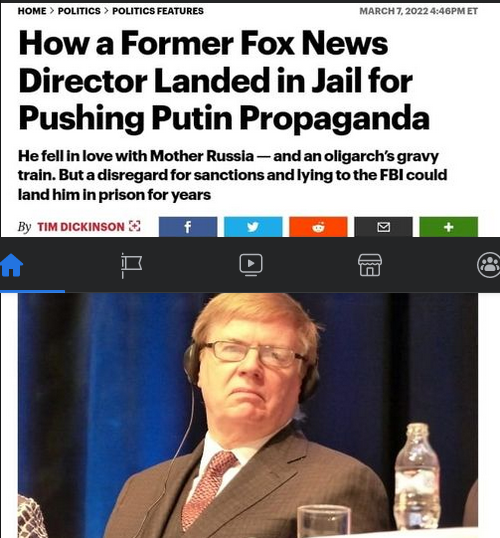The image size is (500, 538).
Task: Open the Politics Features breadcrumb
Action: [x=158, y=11]
